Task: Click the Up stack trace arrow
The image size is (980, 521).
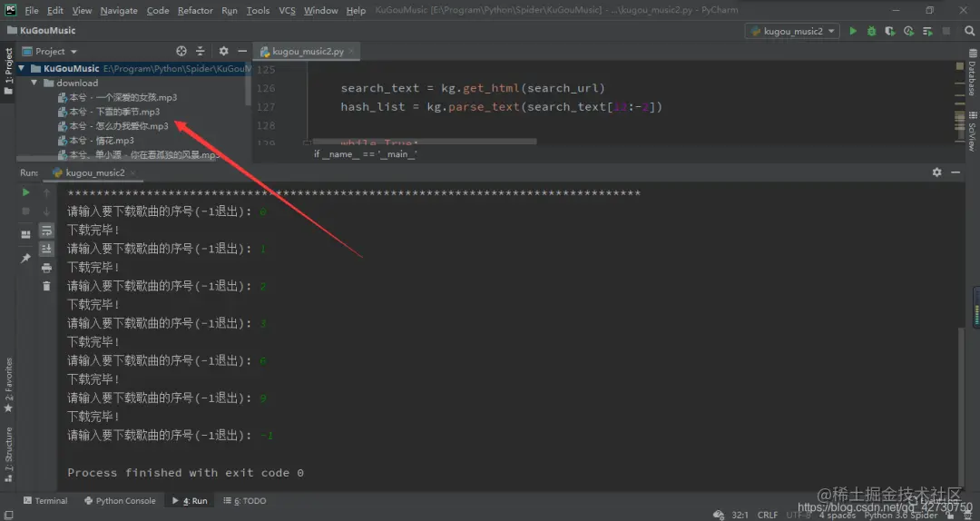Action: click(46, 192)
